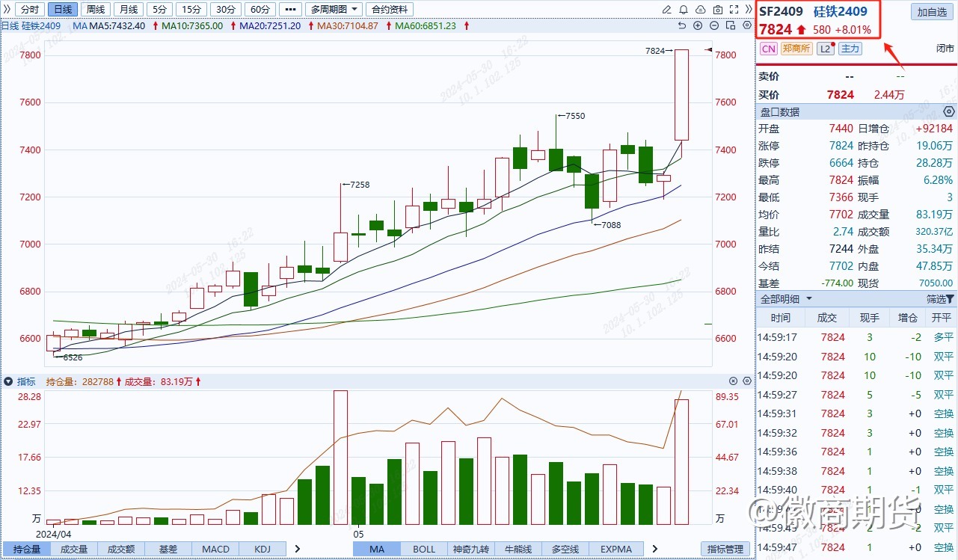Zoom out chart with minus icon

714,25
